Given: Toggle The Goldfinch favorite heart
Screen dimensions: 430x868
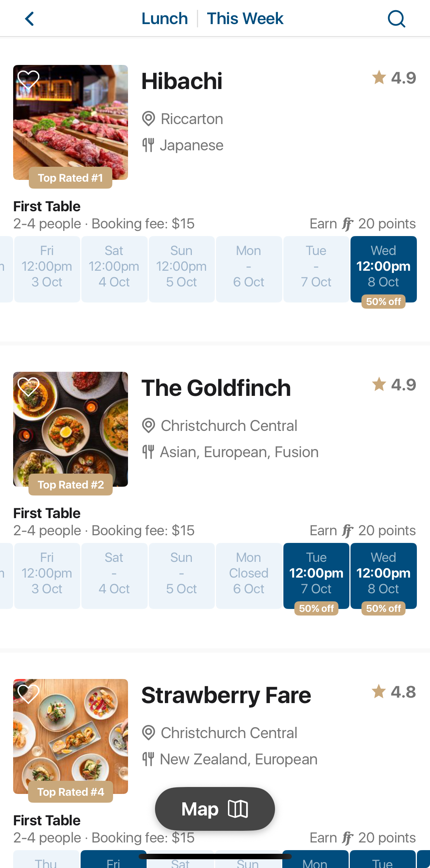Looking at the screenshot, I should click(28, 386).
